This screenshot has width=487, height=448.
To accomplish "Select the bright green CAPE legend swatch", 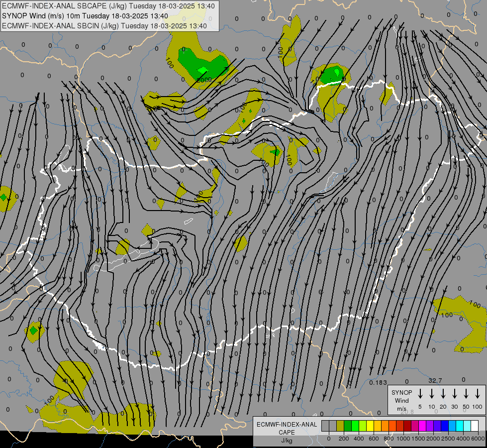I will pyautogui.click(x=355, y=426).
